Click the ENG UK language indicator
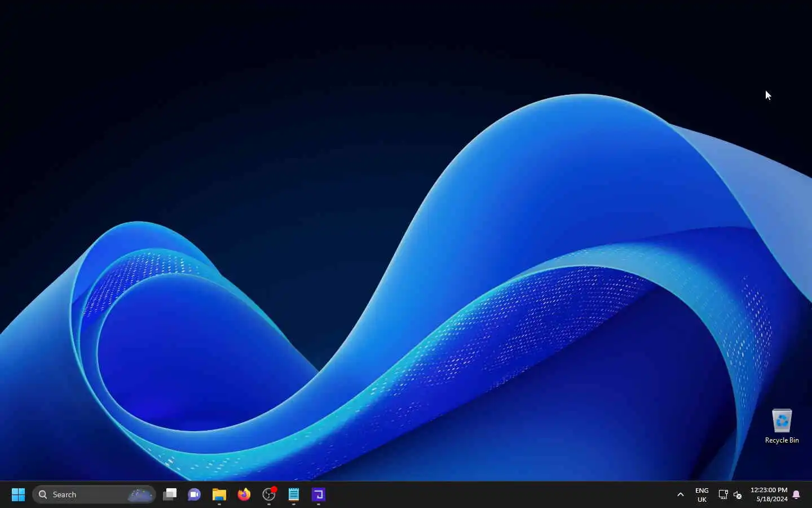Viewport: 812px width, 508px height. pyautogui.click(x=702, y=495)
